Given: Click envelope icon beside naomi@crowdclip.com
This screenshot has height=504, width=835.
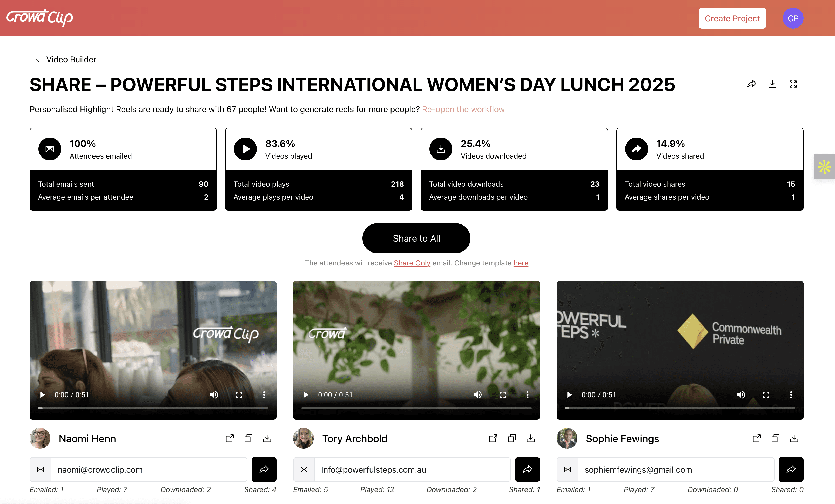Looking at the screenshot, I should (x=41, y=469).
